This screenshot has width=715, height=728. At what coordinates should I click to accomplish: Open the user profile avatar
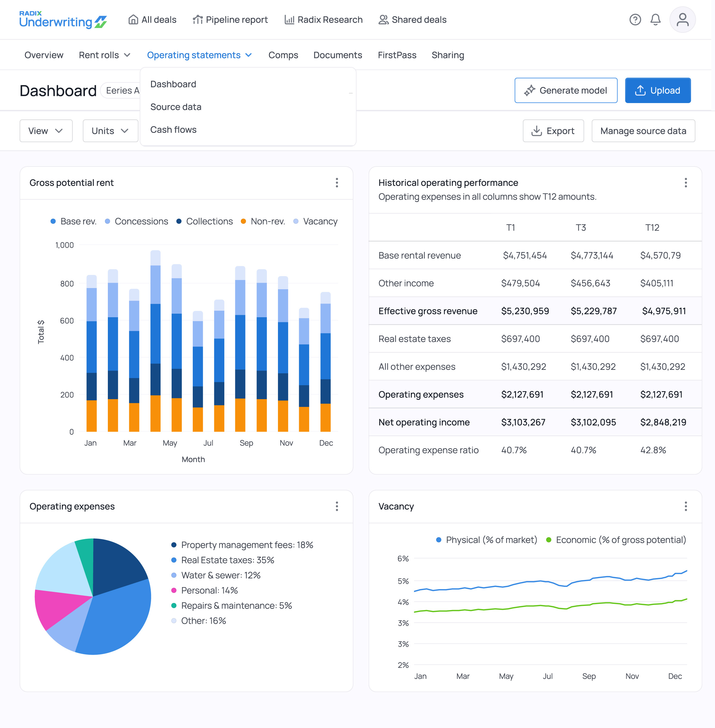(682, 20)
